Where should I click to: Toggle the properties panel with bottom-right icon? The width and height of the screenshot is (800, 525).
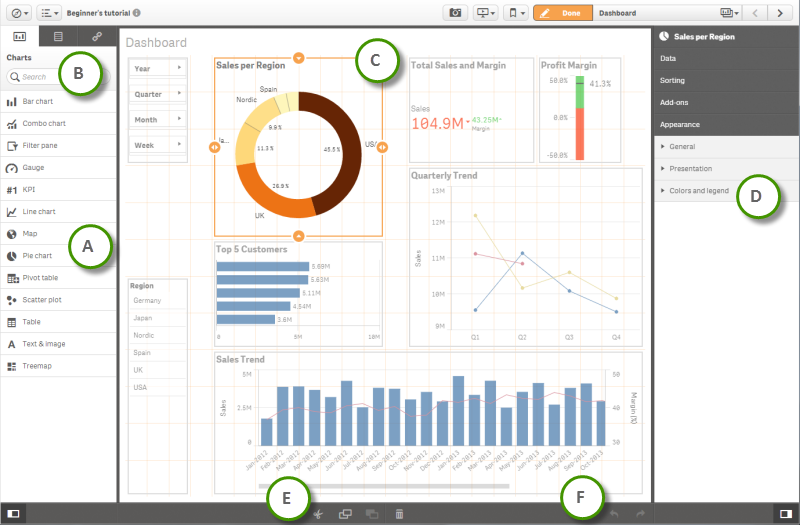(786, 513)
